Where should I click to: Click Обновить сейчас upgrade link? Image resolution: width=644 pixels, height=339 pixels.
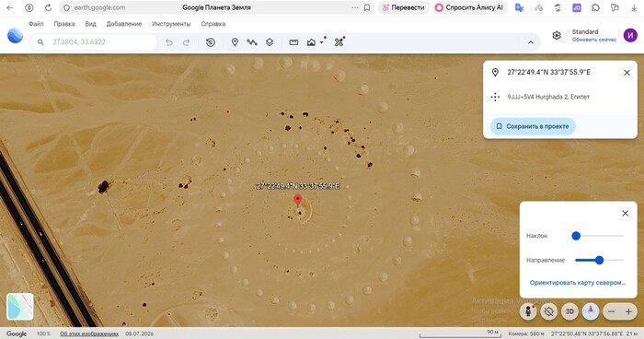[x=594, y=40]
